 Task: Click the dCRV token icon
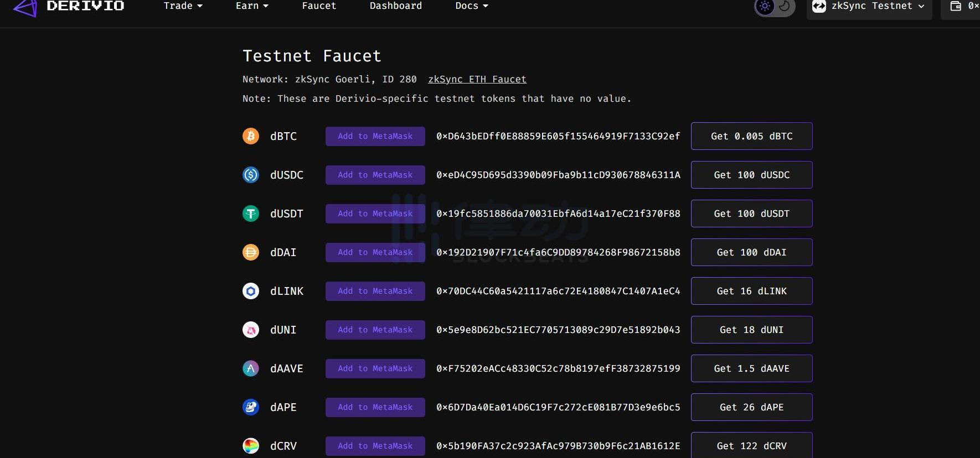click(251, 446)
